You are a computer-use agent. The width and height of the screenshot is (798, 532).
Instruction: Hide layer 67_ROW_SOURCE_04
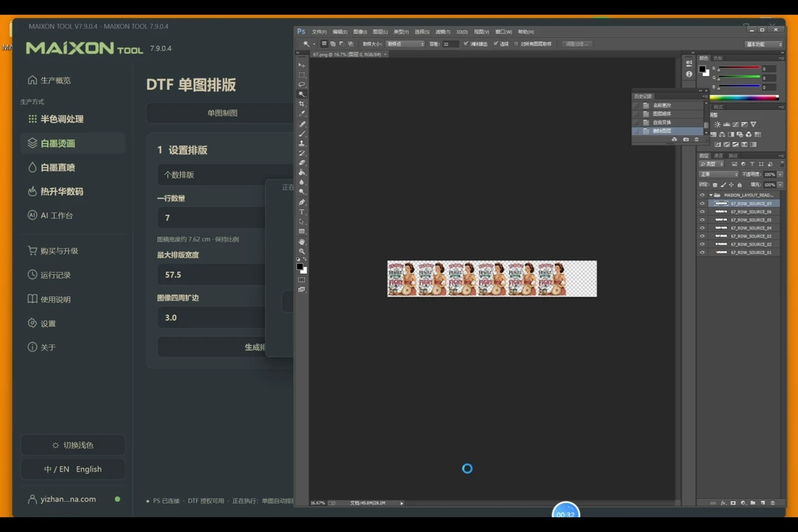click(x=702, y=228)
